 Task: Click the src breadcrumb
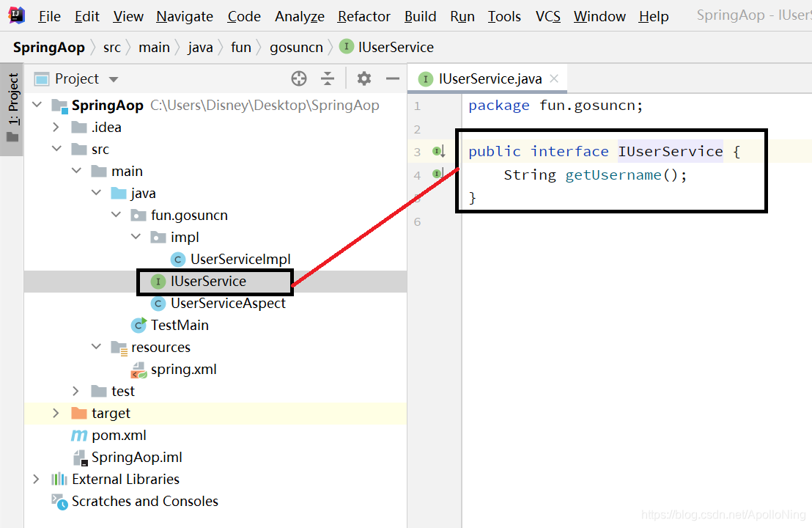coord(112,47)
